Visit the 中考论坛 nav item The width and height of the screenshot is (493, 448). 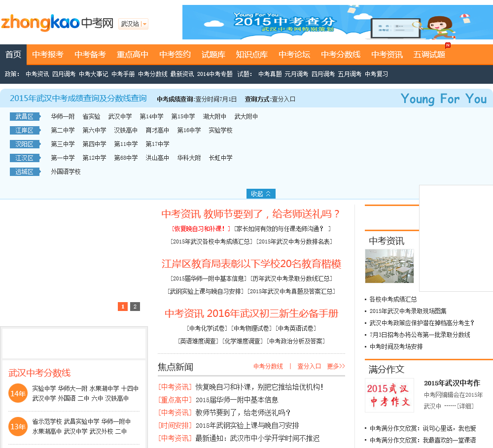294,55
